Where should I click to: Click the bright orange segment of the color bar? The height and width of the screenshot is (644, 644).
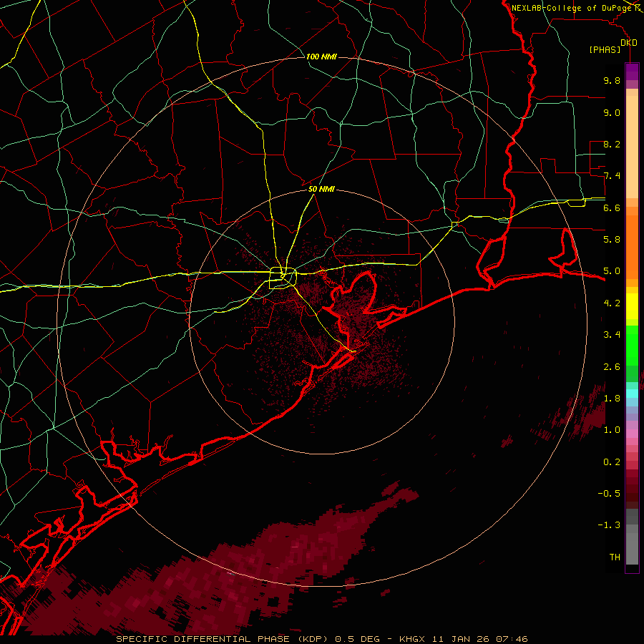click(632, 248)
